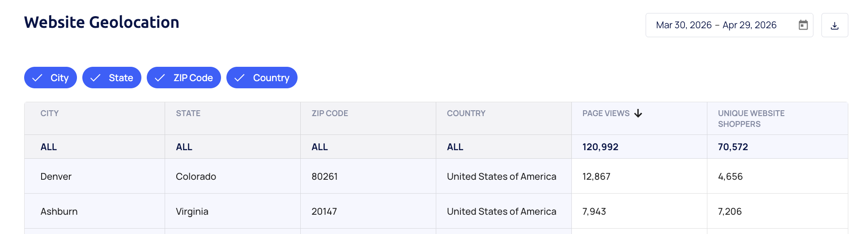Disable the Country filter chip
The image size is (868, 234).
(x=262, y=78)
